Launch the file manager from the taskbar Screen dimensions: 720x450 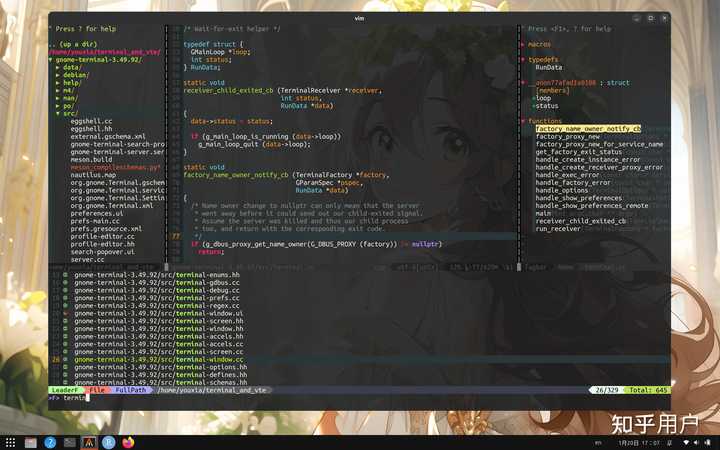coord(30,442)
